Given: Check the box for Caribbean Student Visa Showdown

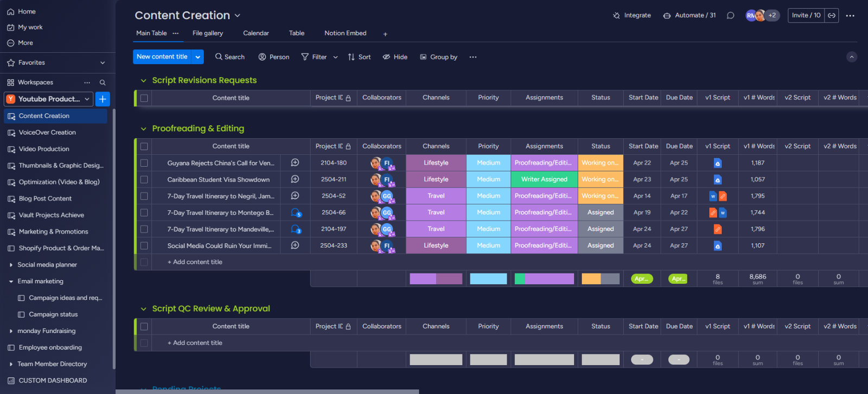Looking at the screenshot, I should [144, 179].
